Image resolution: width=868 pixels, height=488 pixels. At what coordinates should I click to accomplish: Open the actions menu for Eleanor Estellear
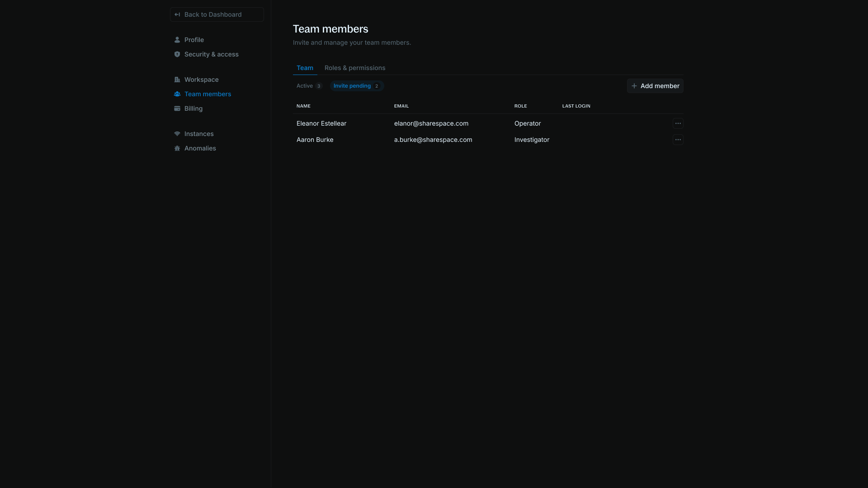[678, 123]
